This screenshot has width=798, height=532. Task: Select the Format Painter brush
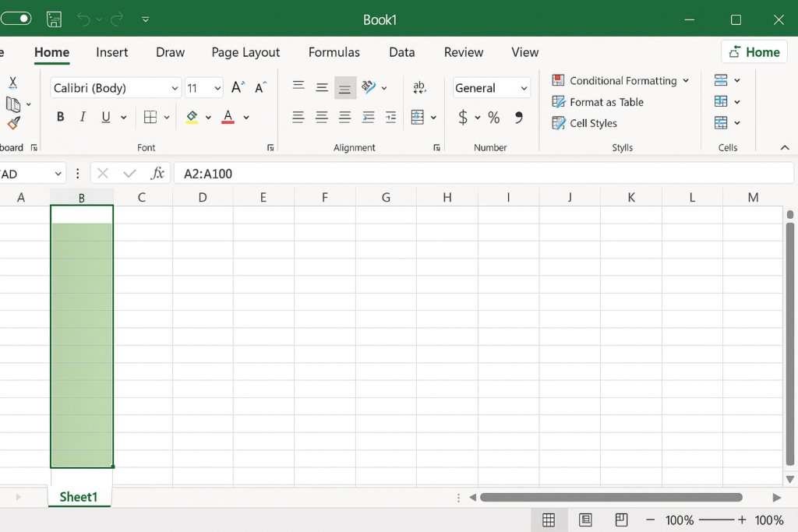click(14, 123)
